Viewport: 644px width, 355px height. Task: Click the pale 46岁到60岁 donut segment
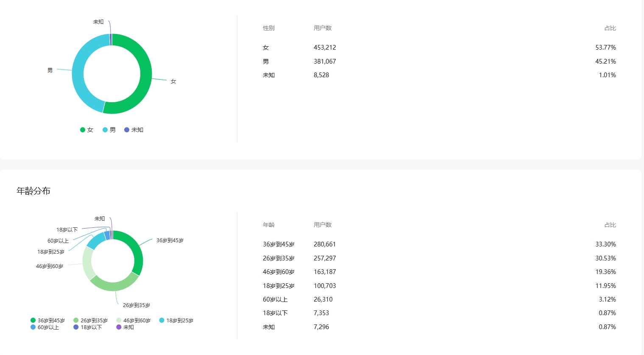pyautogui.click(x=88, y=263)
